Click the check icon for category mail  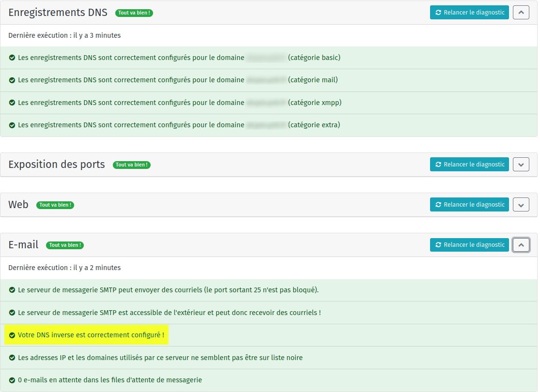[x=12, y=80]
